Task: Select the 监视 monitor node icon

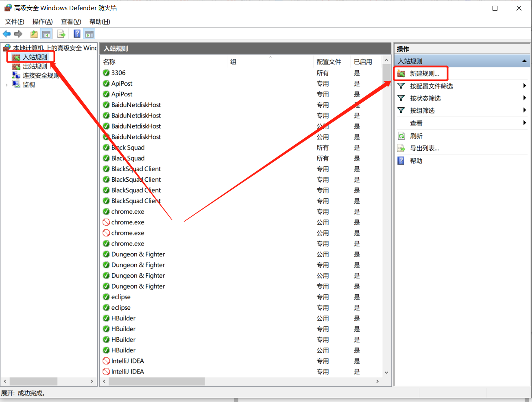Action: [16, 85]
